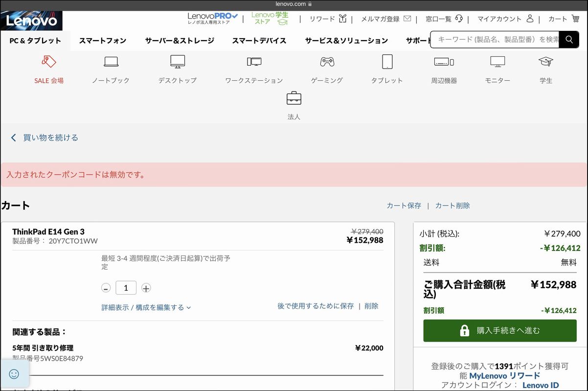Select the デスクトップ monitor icon
Image resolution: width=588 pixels, height=391 pixels.
(x=178, y=62)
